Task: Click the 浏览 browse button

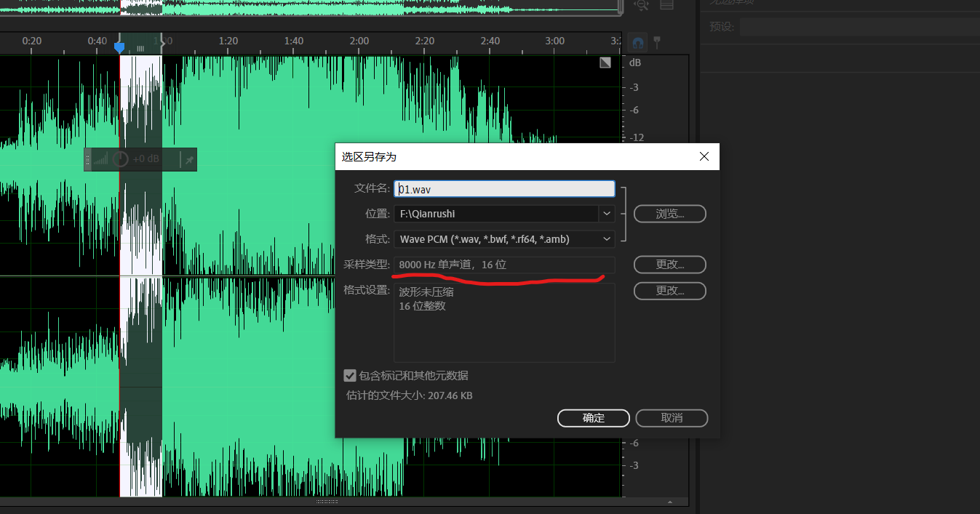Action: coord(669,214)
